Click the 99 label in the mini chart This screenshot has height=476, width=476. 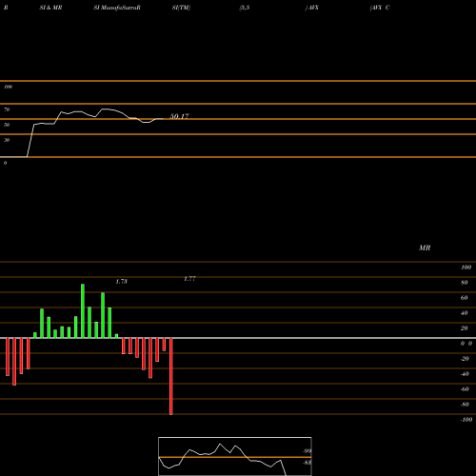pyautogui.click(x=307, y=451)
